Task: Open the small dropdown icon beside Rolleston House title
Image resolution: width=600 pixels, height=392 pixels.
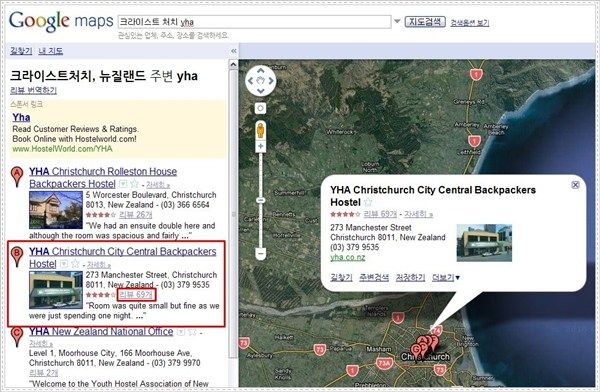Action: 123,184
